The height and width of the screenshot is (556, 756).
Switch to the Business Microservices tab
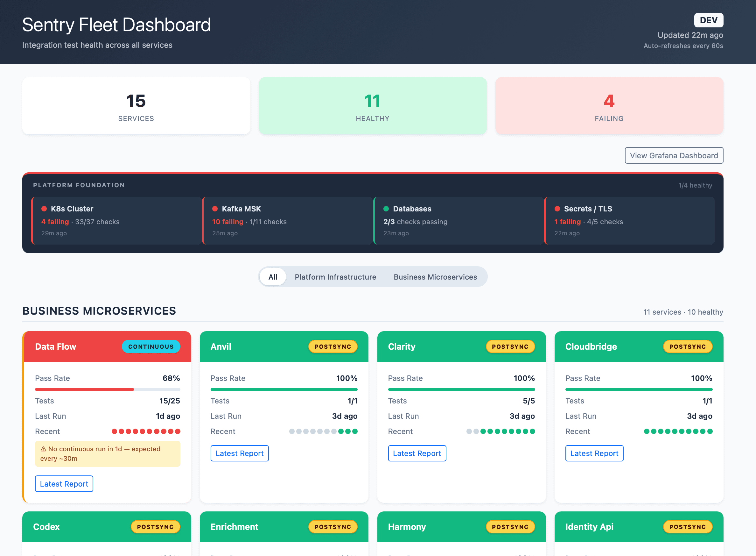(x=435, y=277)
